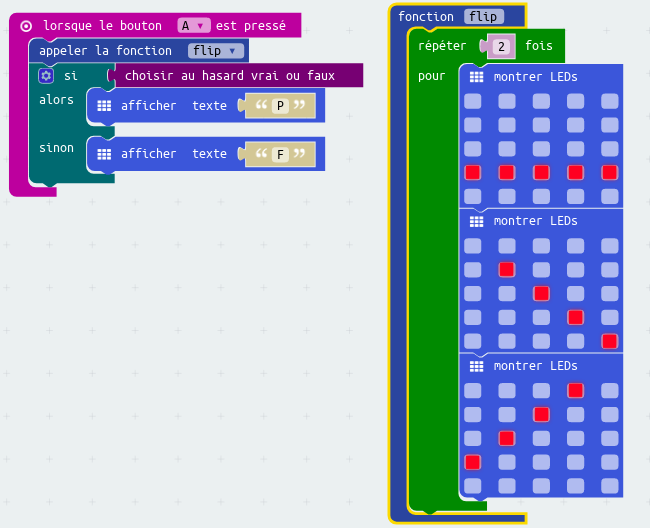Click grid icon of the second 'montrer LEDs' block

pyautogui.click(x=476, y=222)
